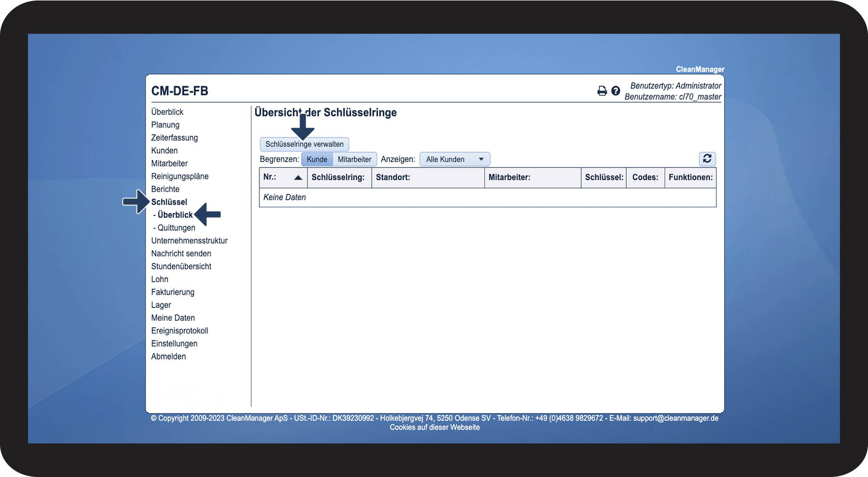This screenshot has width=868, height=477.
Task: Sort by Nr. column arrow
Action: [x=298, y=178]
